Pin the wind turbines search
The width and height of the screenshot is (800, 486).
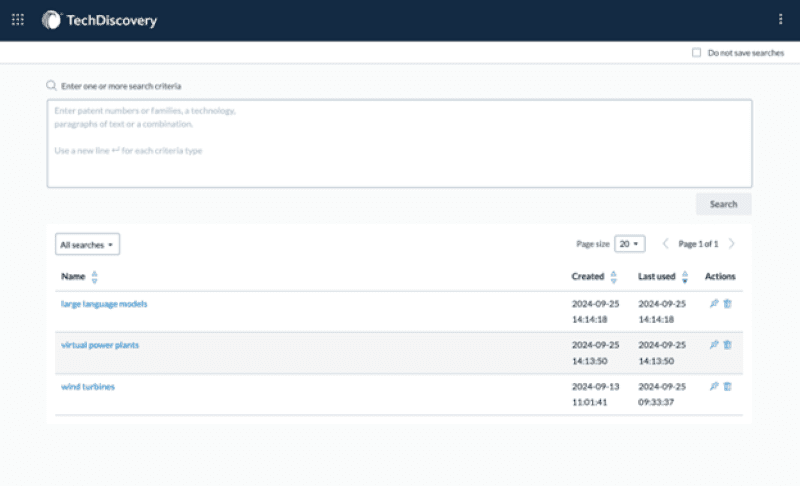pyautogui.click(x=714, y=386)
